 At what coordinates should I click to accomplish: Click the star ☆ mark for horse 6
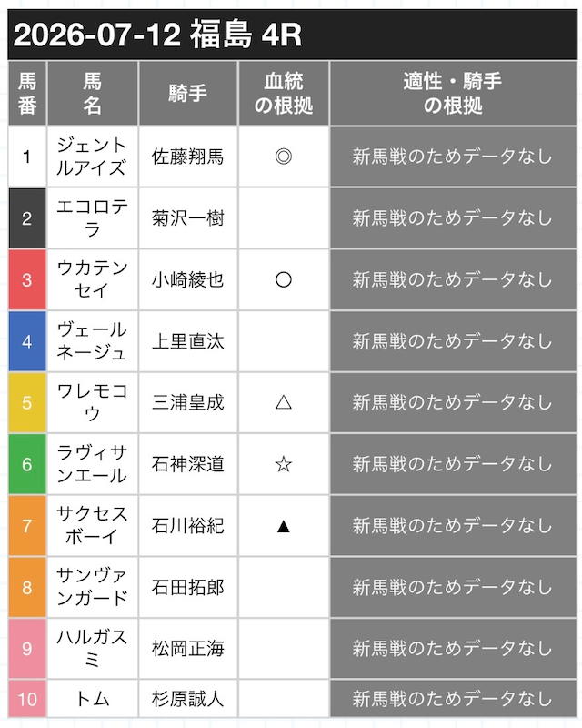284,464
